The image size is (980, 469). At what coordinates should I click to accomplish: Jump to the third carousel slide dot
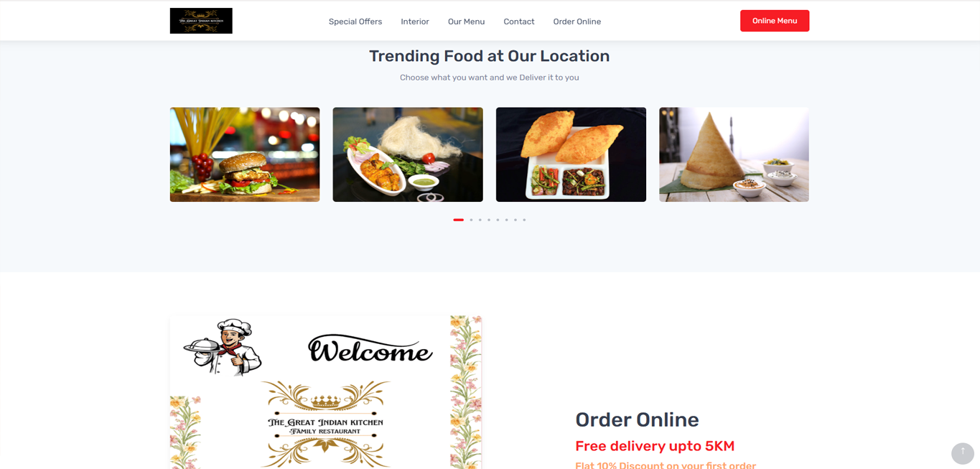coord(480,220)
